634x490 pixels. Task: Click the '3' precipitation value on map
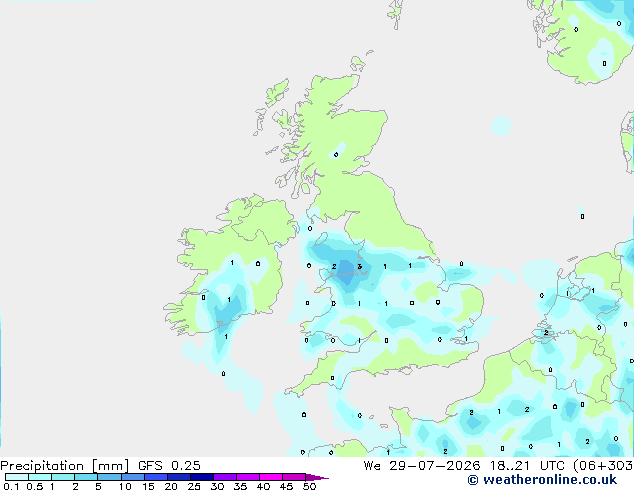coord(359,266)
